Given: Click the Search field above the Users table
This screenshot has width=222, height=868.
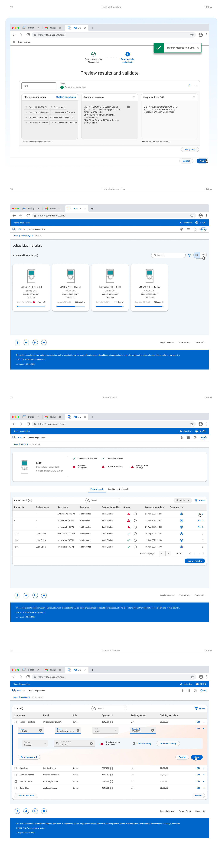Looking at the screenshot, I should 109,708.
